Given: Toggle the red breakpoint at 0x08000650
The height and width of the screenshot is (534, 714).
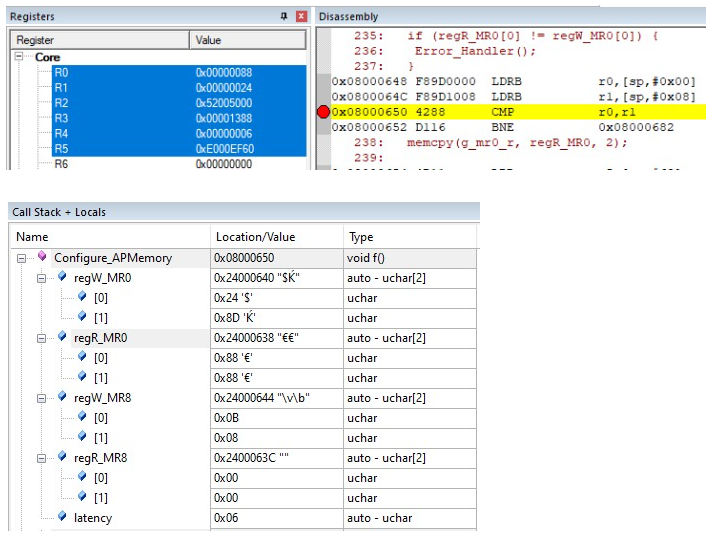Looking at the screenshot, I should coord(323,112).
